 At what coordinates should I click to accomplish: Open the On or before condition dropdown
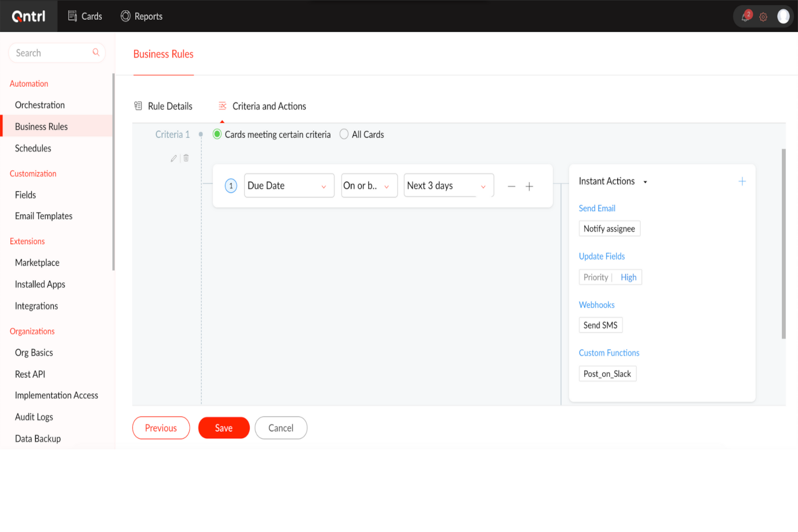369,185
